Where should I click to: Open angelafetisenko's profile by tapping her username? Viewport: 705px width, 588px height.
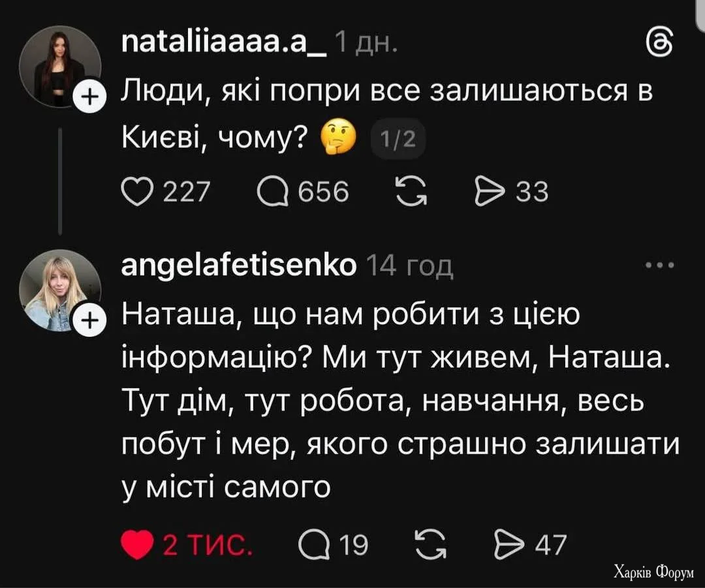(x=237, y=266)
